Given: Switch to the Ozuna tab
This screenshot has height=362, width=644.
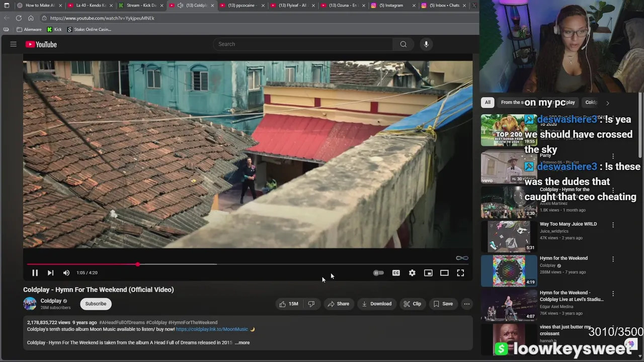Looking at the screenshot, I should pyautogui.click(x=343, y=6).
